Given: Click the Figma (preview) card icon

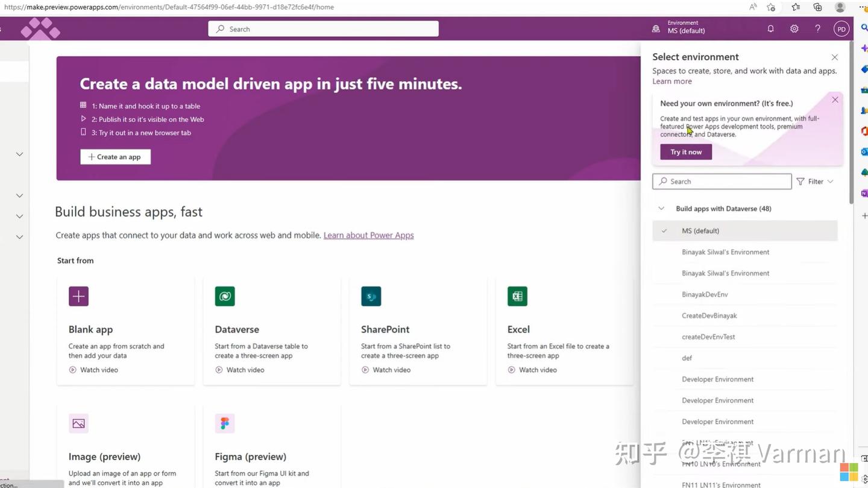Looking at the screenshot, I should click(x=225, y=423).
